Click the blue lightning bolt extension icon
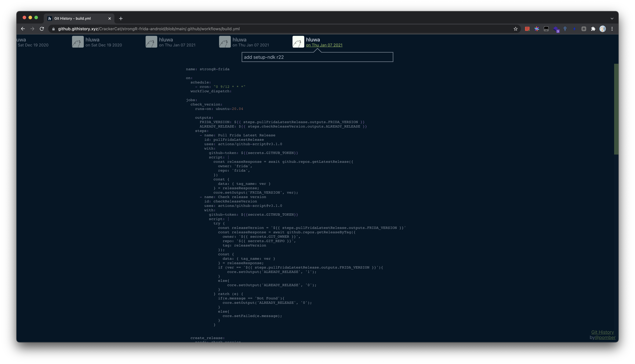This screenshot has width=635, height=364. tap(574, 29)
